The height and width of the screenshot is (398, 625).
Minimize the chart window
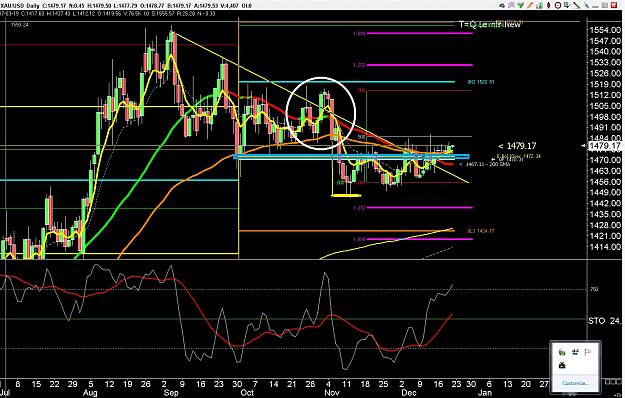(595, 6)
